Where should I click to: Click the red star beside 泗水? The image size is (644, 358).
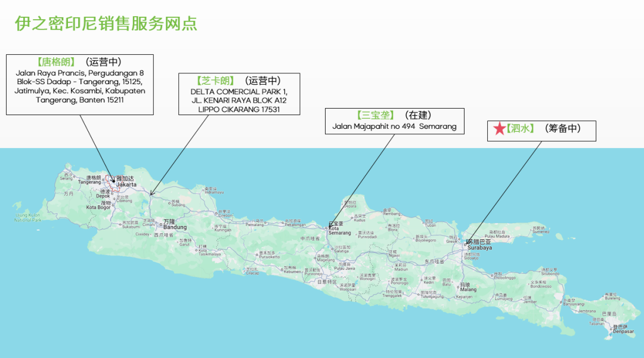(500, 129)
